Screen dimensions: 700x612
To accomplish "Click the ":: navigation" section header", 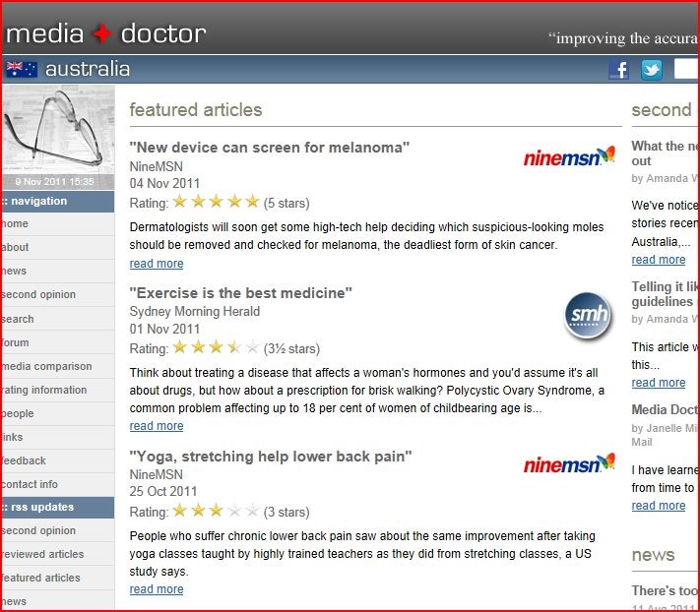I will 57,201.
